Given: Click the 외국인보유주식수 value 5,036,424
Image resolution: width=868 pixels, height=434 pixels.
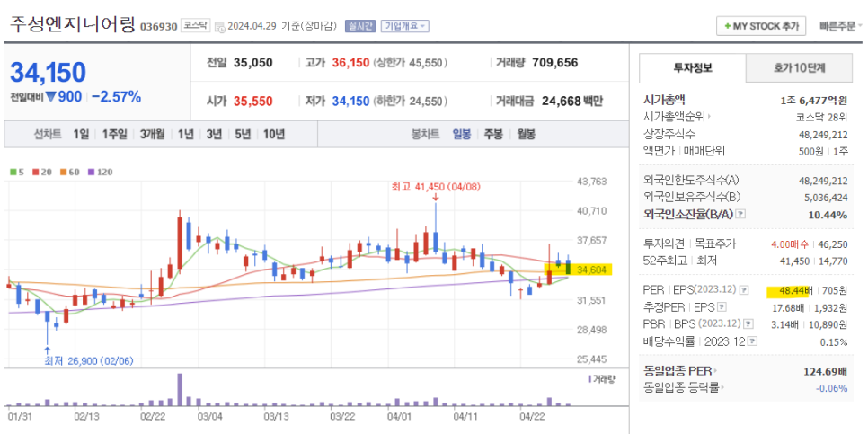Looking at the screenshot, I should click(824, 197).
